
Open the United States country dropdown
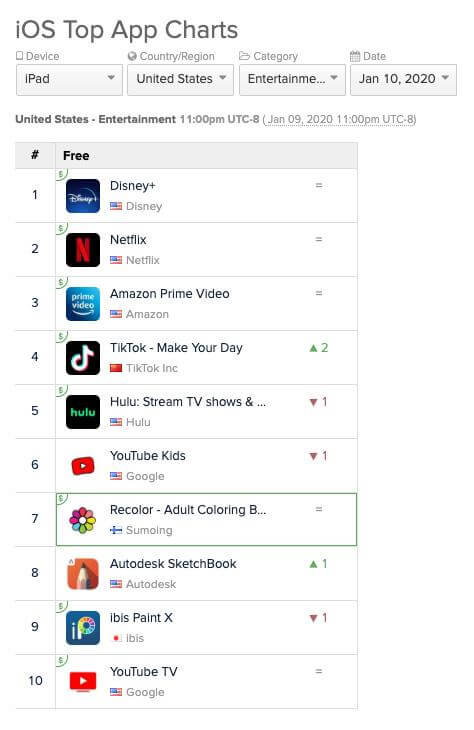point(180,80)
